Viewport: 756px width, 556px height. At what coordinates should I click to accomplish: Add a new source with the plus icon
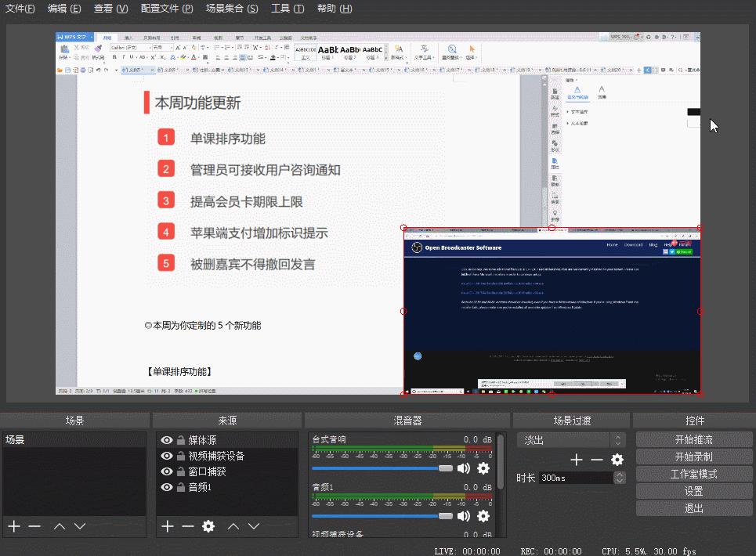coord(167,526)
